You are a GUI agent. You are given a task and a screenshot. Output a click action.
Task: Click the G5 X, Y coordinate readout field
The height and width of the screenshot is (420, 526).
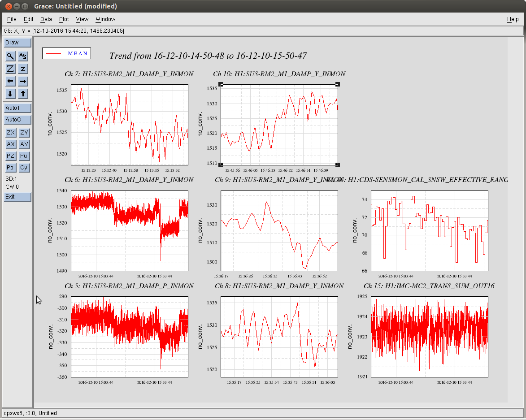click(x=263, y=31)
